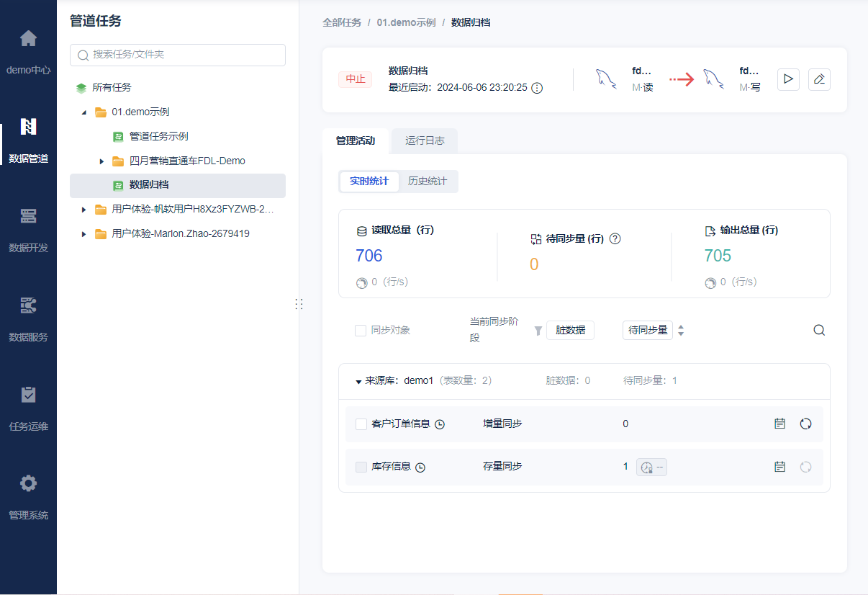Click the 脏数据 filter button

(571, 331)
